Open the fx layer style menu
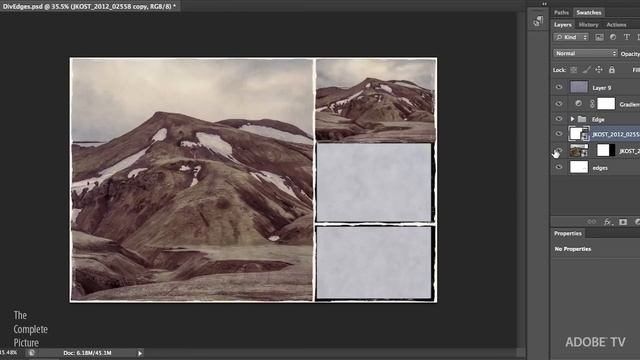This screenshot has height=360, width=640. (x=608, y=222)
